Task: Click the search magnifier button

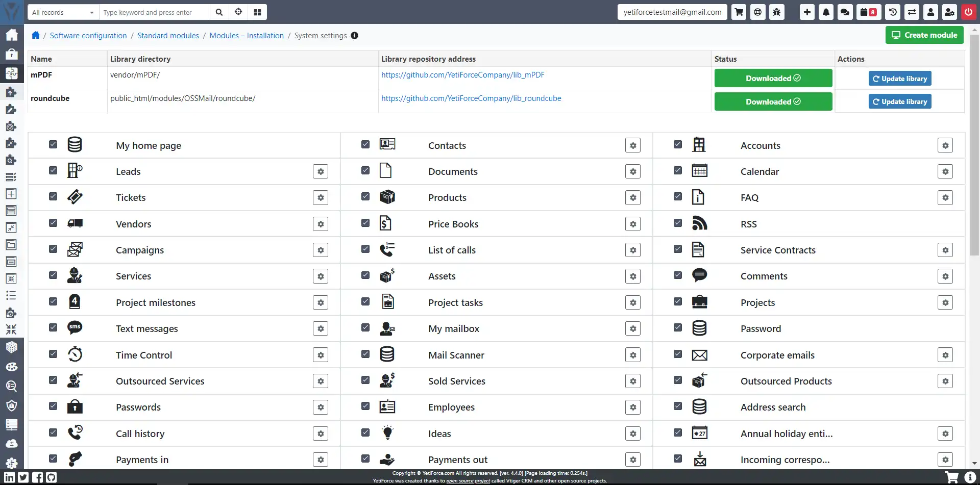Action: pos(219,12)
